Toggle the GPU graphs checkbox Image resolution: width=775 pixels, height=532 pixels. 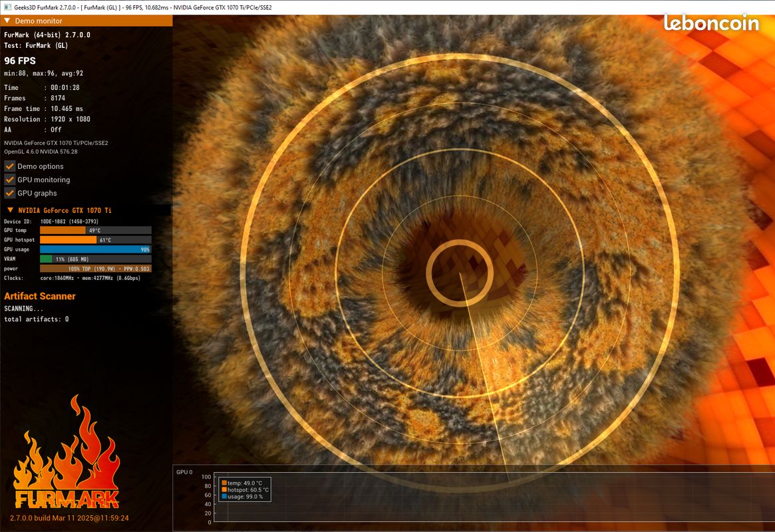[x=9, y=193]
